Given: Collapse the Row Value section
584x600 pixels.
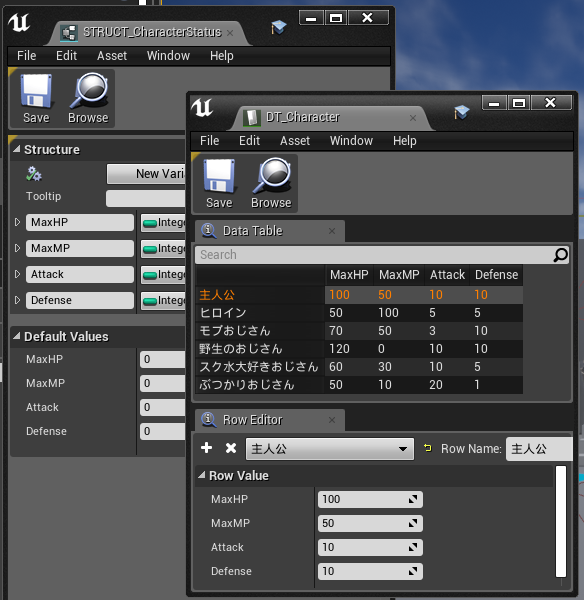Looking at the screenshot, I should 202,475.
